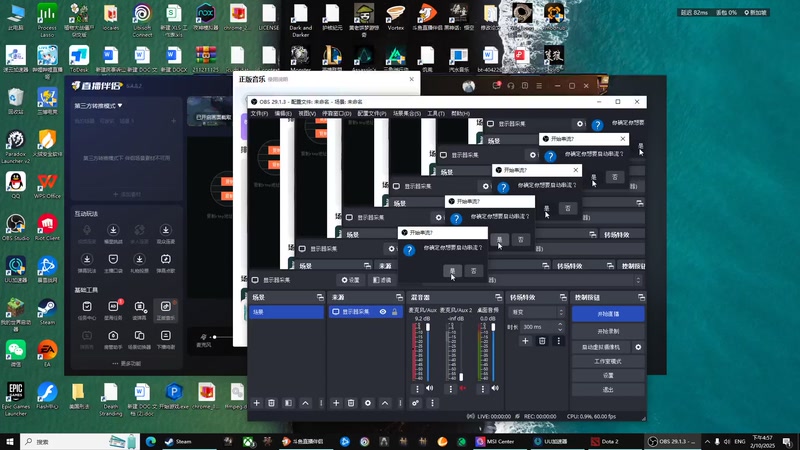Add a new source in OBS Sources panel

336,403
